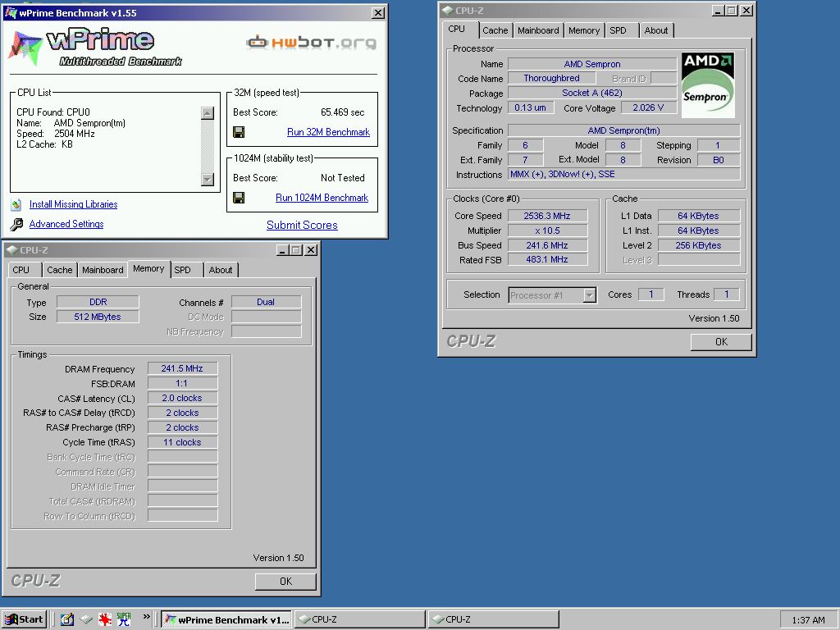Run the 32M Benchmark
840x630 pixels.
tap(328, 132)
